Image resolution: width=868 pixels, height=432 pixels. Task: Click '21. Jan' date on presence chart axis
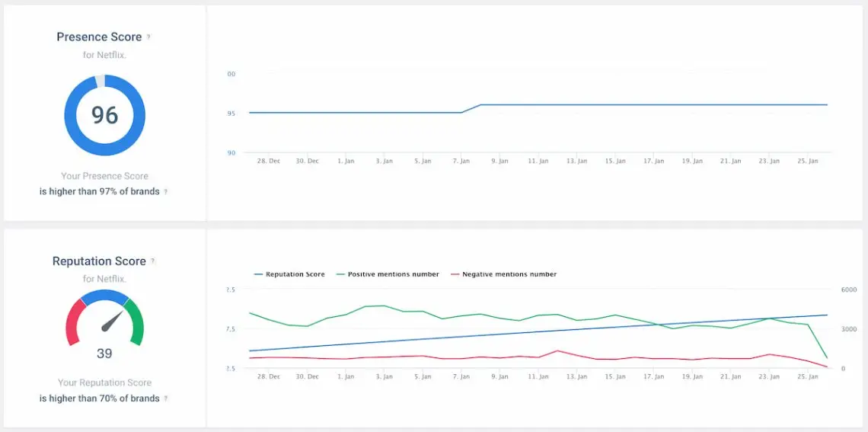click(x=731, y=162)
